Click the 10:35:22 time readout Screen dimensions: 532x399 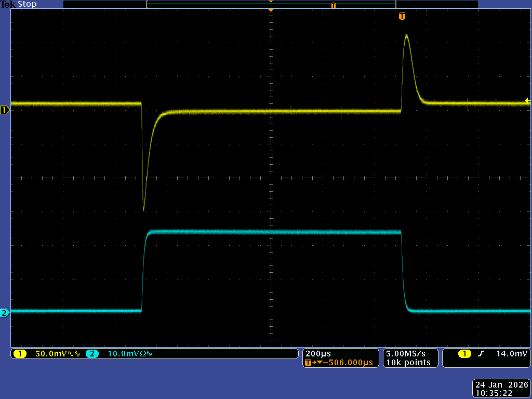click(494, 393)
